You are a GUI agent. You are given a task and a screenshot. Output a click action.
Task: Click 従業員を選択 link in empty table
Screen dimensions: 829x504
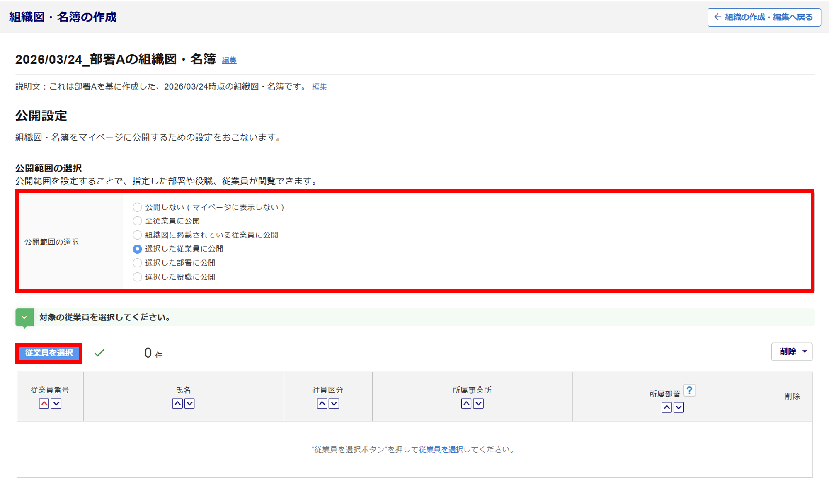click(x=441, y=449)
